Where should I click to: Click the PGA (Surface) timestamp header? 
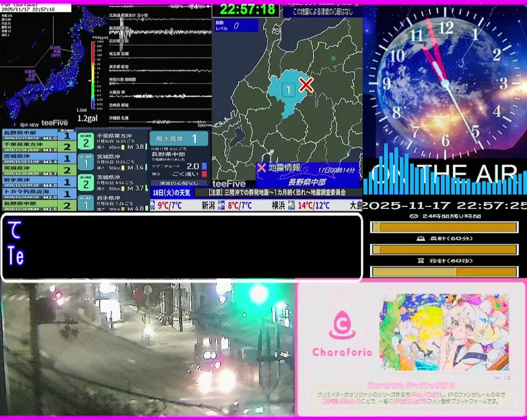pos(36,8)
